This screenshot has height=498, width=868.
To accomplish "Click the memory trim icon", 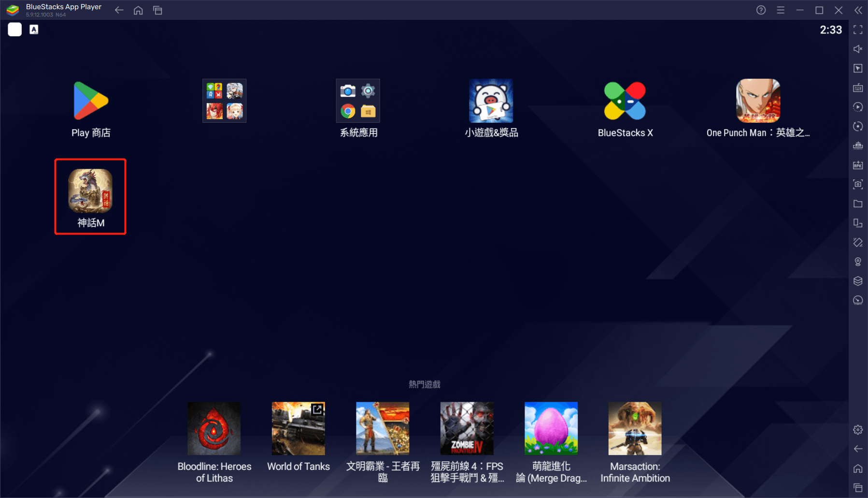I will pos(858,146).
